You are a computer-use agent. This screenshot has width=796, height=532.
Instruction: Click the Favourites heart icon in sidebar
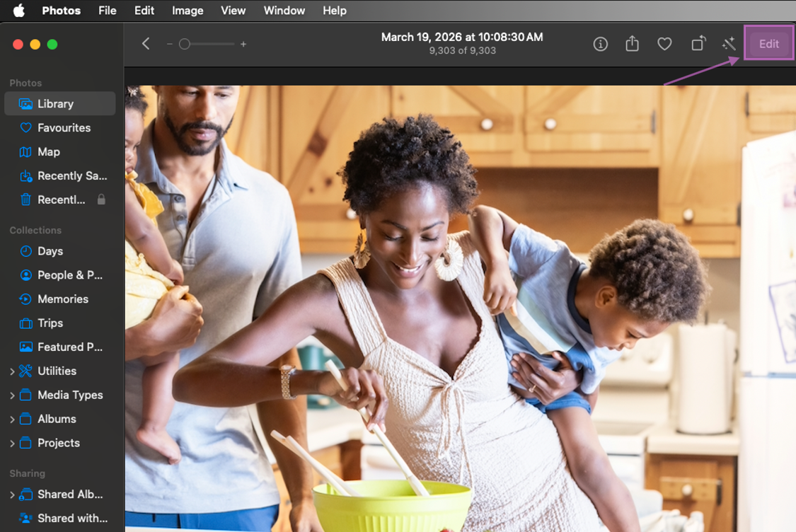click(x=25, y=128)
